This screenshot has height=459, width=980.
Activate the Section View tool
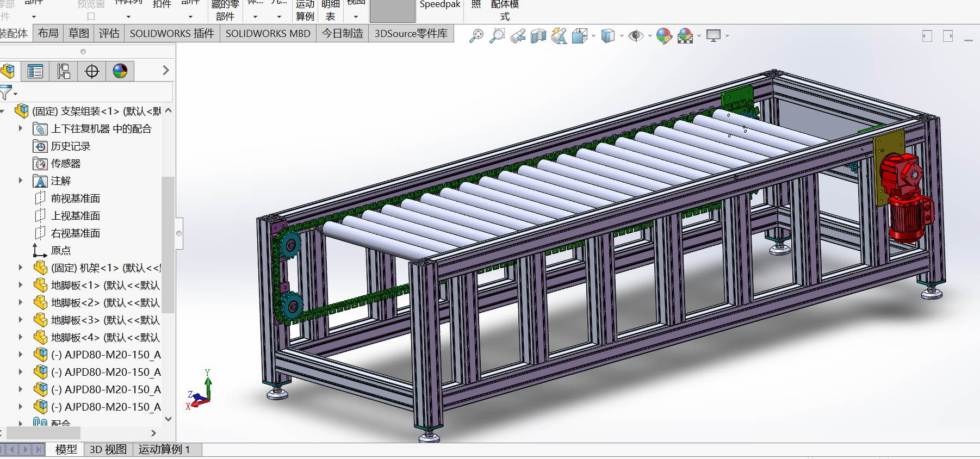[538, 36]
